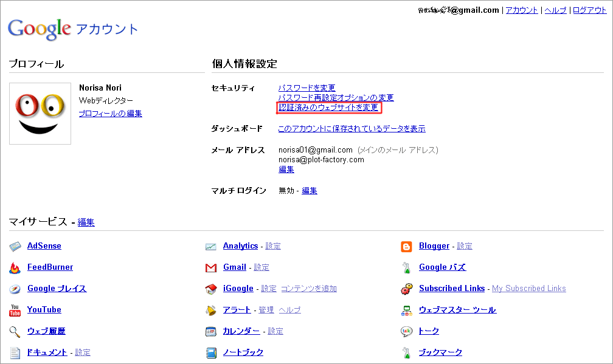Screen dimensions: 613x364
Task: Open the YouTube link
Action: point(44,310)
